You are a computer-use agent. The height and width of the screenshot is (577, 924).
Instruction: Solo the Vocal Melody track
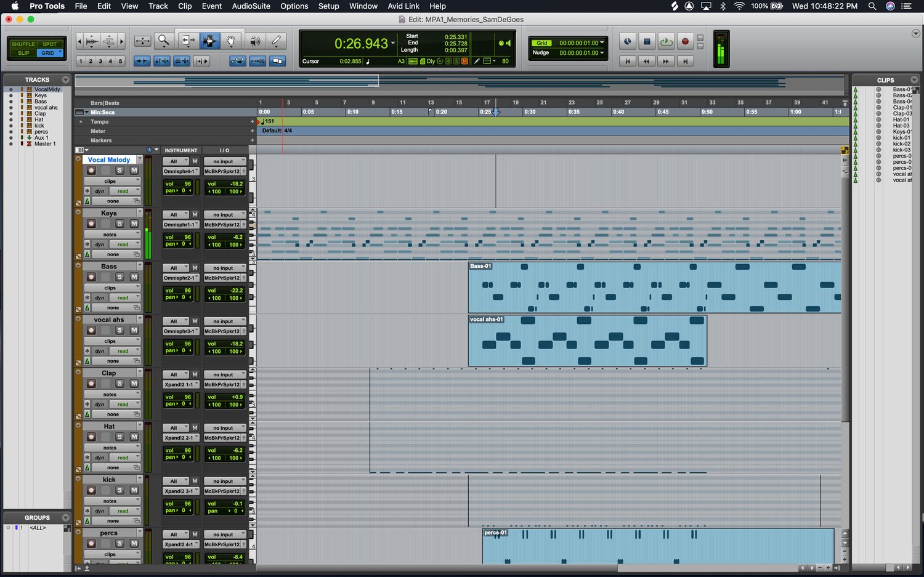pos(120,171)
